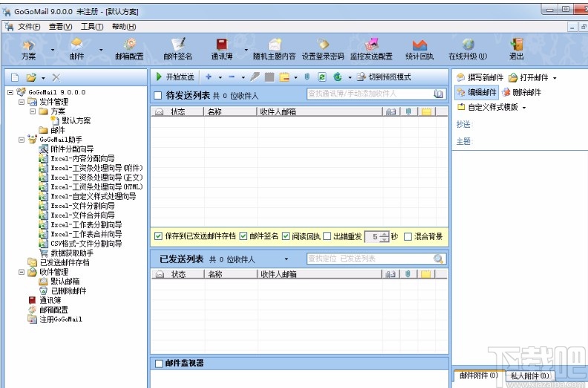Collapse the 发件管理 tree node

(x=22, y=102)
